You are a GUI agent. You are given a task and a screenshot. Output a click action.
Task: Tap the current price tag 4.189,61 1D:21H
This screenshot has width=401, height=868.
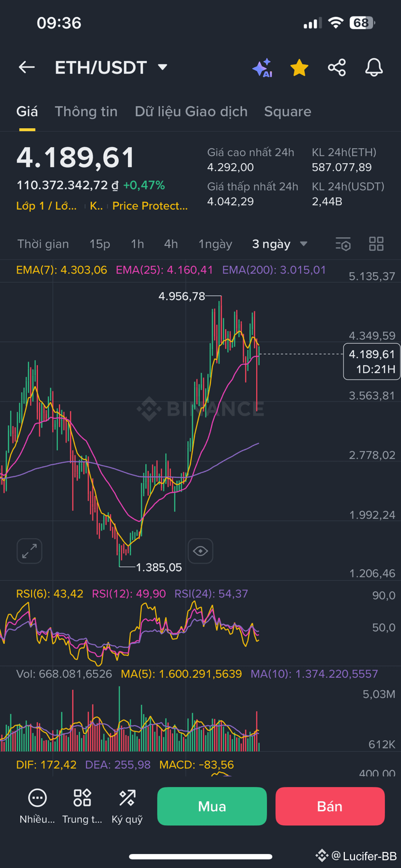[371, 362]
